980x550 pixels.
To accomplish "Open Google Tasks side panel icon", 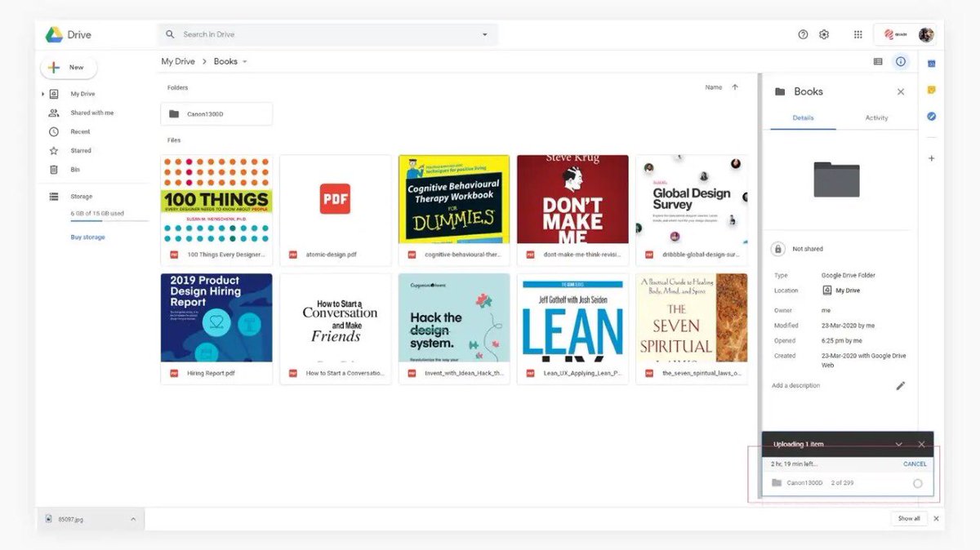I will (931, 117).
